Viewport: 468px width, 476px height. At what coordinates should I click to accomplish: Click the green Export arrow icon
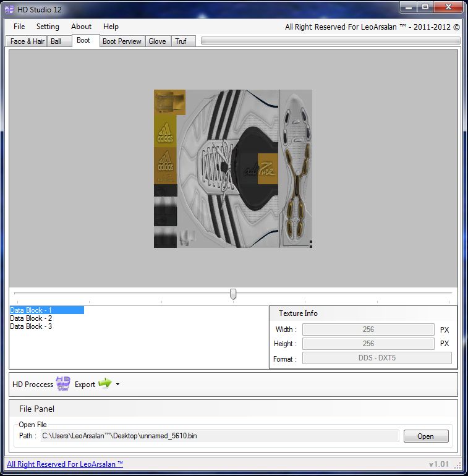click(x=104, y=384)
